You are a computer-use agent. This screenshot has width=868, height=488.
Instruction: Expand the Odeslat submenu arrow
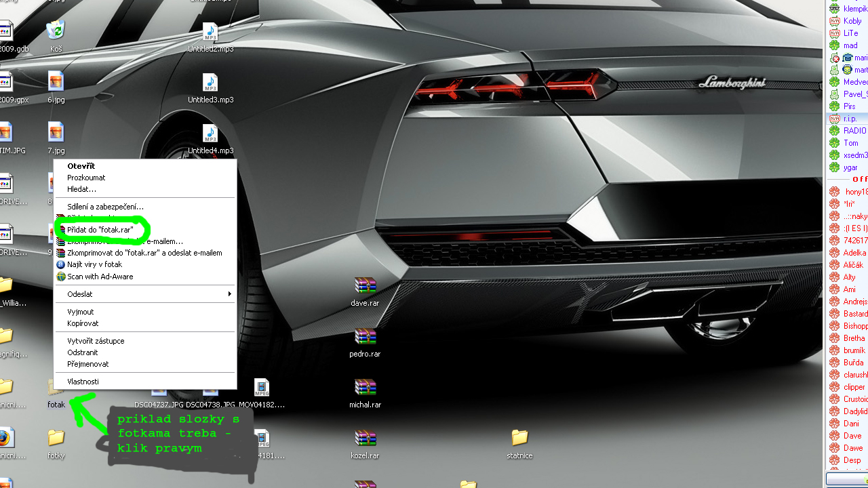(229, 294)
